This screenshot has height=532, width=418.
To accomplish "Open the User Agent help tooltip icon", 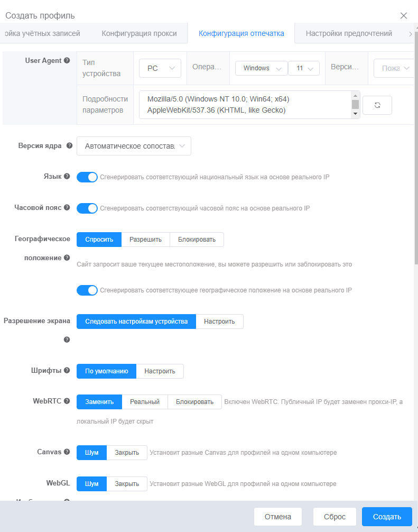I will coord(66,60).
